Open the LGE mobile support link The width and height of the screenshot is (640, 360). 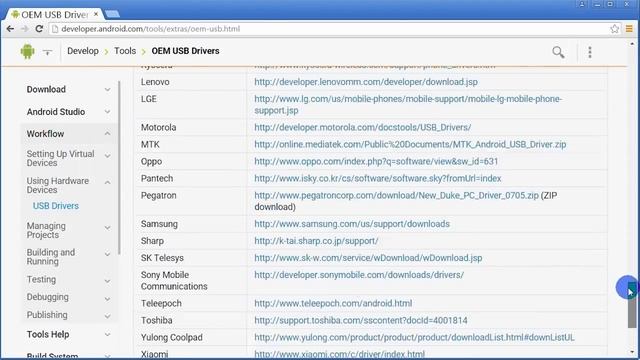pos(408,104)
